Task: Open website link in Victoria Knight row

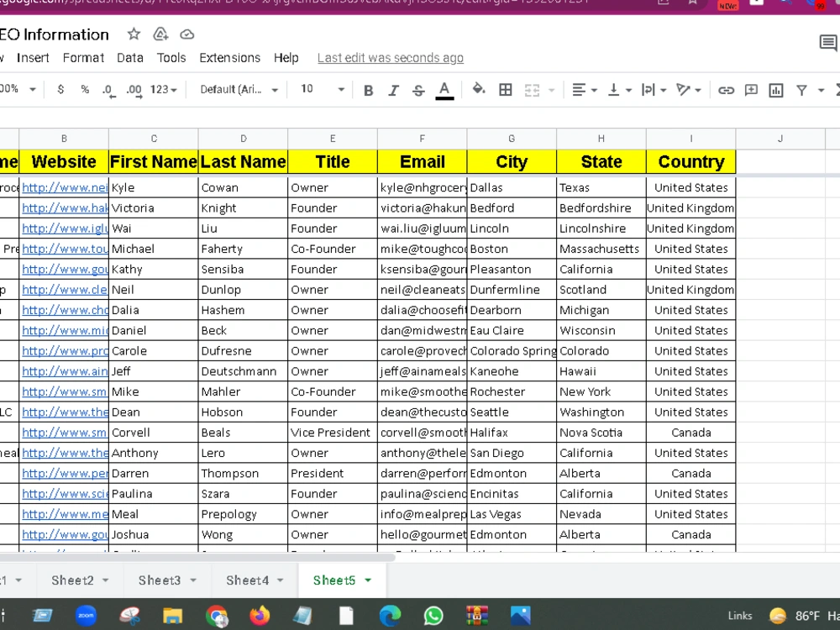Action: (x=65, y=207)
